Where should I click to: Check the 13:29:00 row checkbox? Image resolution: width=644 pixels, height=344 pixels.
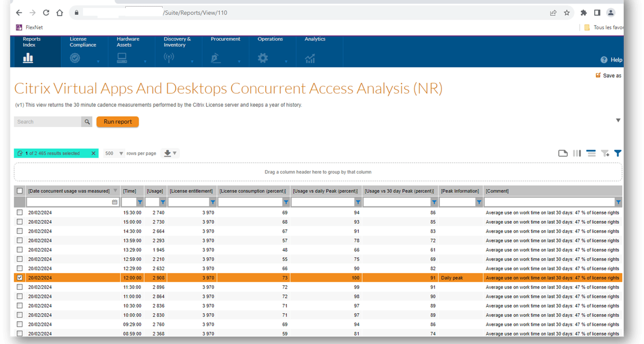point(20,250)
